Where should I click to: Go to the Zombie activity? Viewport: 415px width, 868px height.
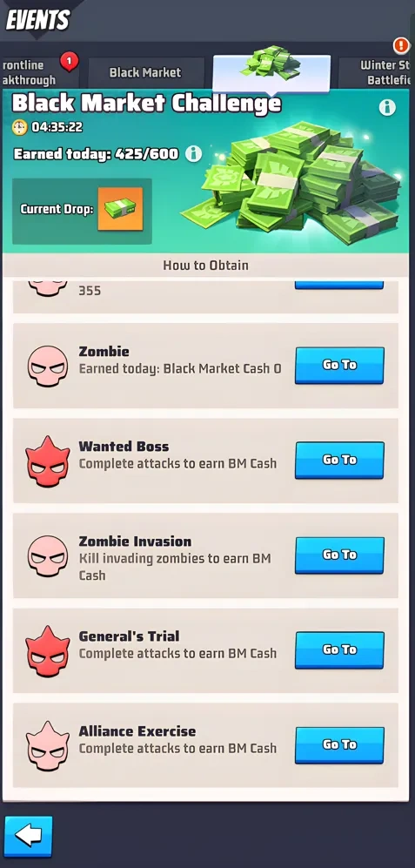click(x=339, y=365)
